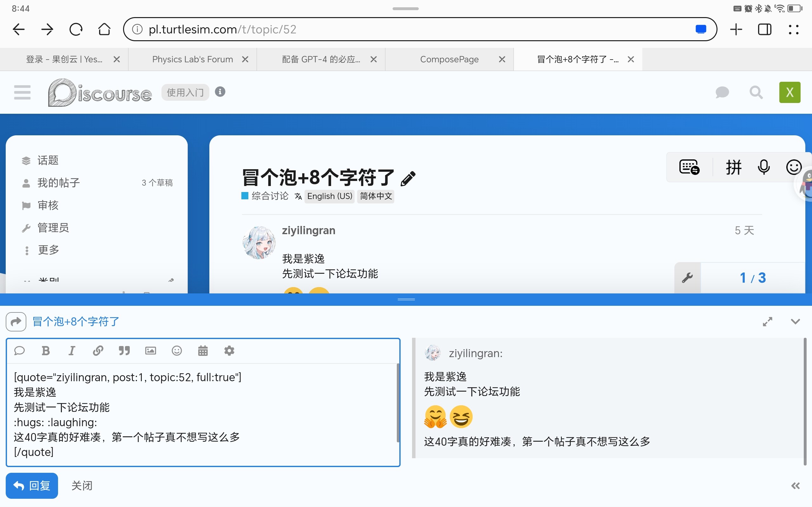The height and width of the screenshot is (507, 812).
Task: Switch to the Physics Lab's Forum tab
Action: point(192,59)
